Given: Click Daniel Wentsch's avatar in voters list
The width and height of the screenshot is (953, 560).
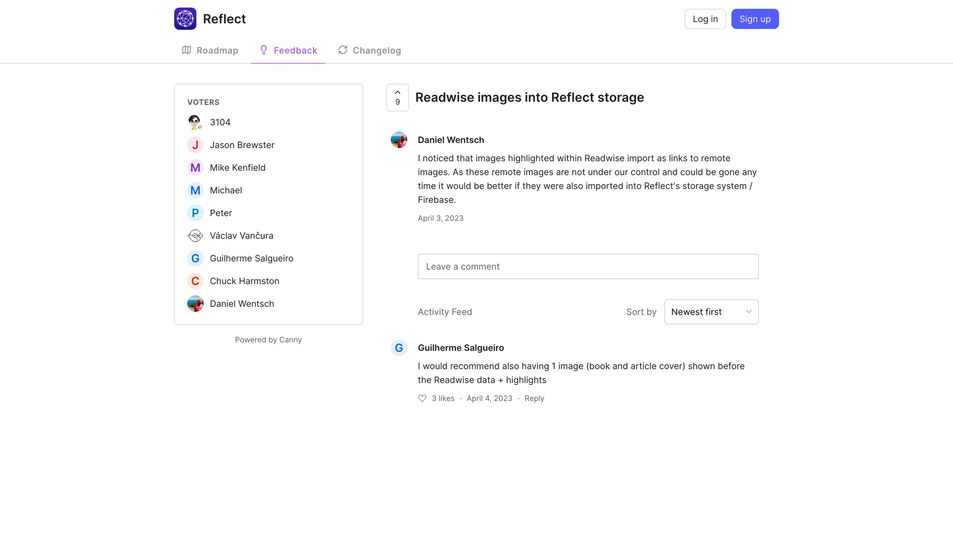Looking at the screenshot, I should point(195,304).
